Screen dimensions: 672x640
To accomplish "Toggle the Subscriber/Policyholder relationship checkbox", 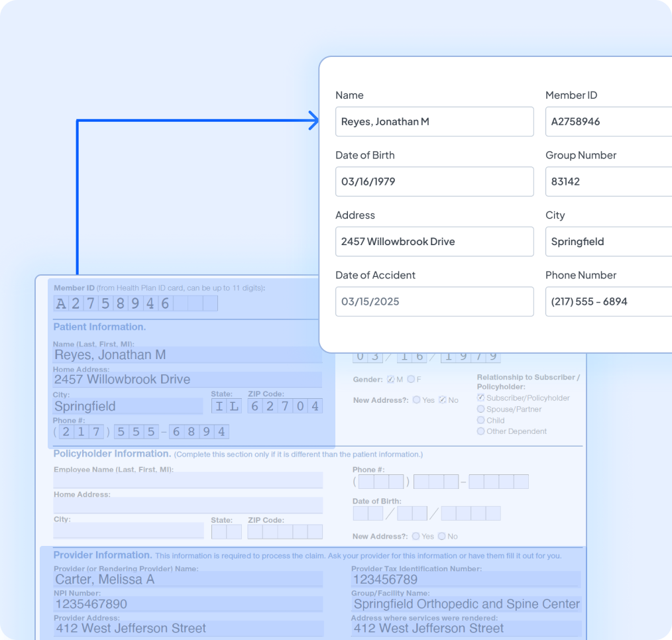I will point(481,398).
